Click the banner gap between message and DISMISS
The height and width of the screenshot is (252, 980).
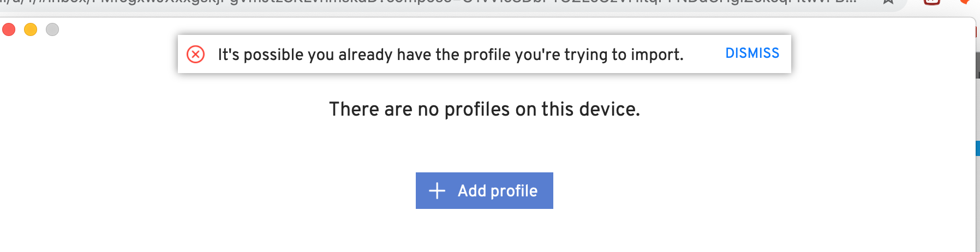pos(704,55)
